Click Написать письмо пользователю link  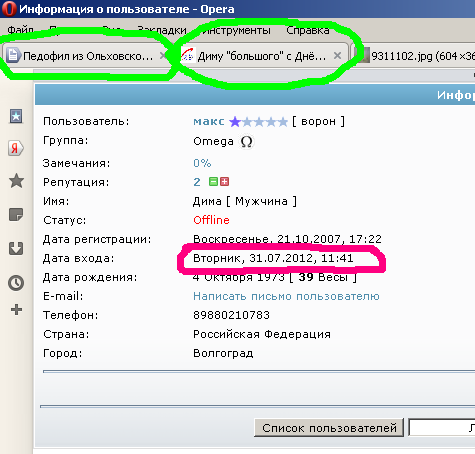[286, 296]
